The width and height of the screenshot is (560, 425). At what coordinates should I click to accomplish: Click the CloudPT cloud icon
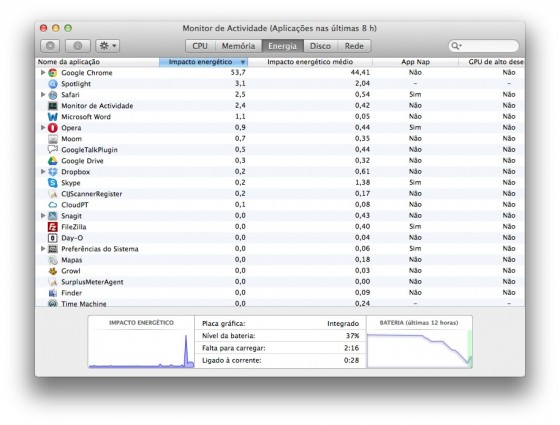[52, 205]
